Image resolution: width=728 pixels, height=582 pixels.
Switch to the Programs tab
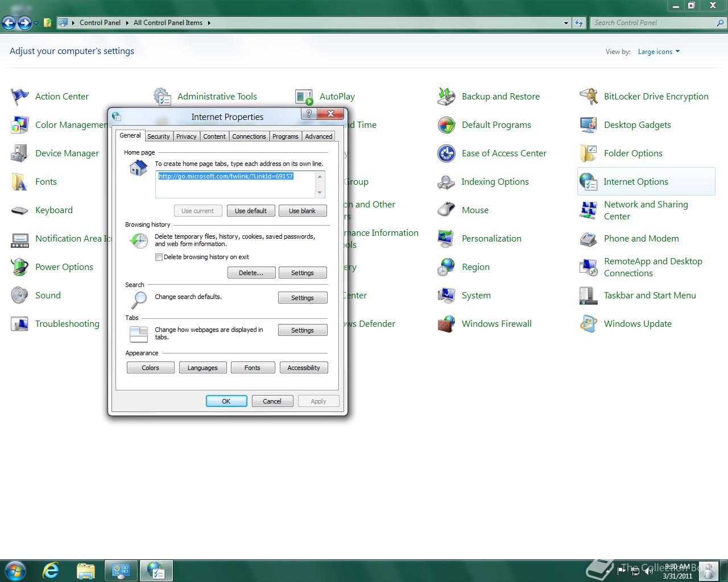pos(286,136)
